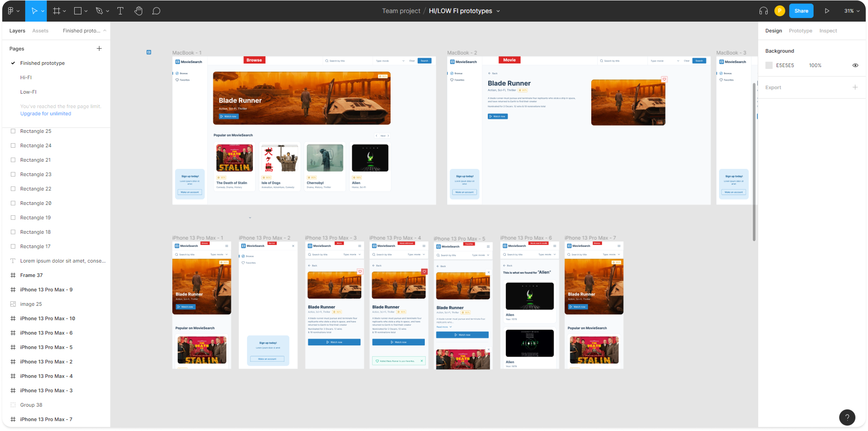Select the Move tool
The width and height of the screenshot is (868, 431).
pos(34,10)
